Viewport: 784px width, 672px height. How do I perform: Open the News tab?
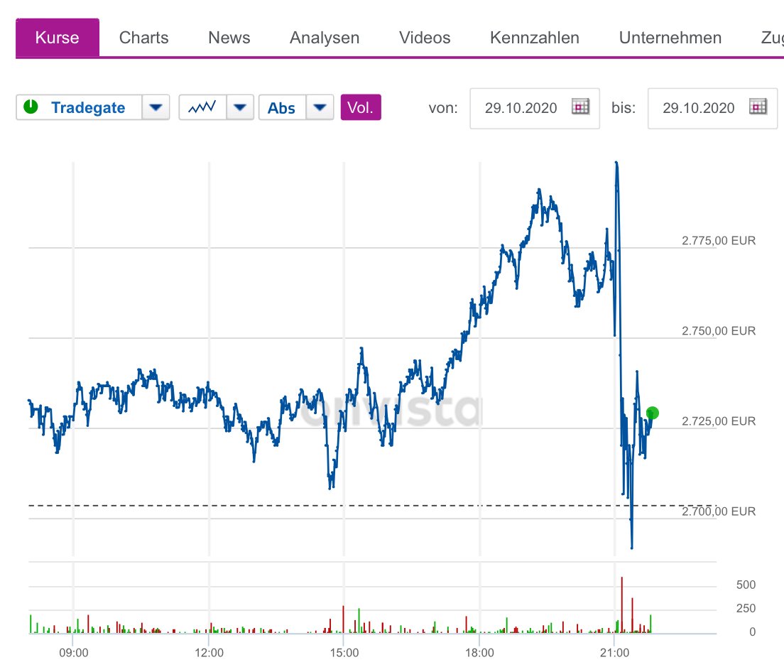point(229,38)
